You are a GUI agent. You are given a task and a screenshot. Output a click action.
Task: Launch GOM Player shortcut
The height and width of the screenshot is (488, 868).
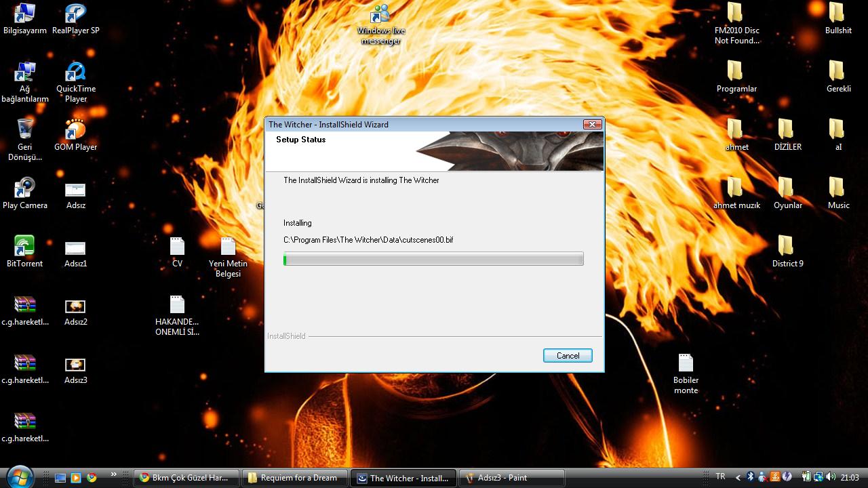pos(76,136)
